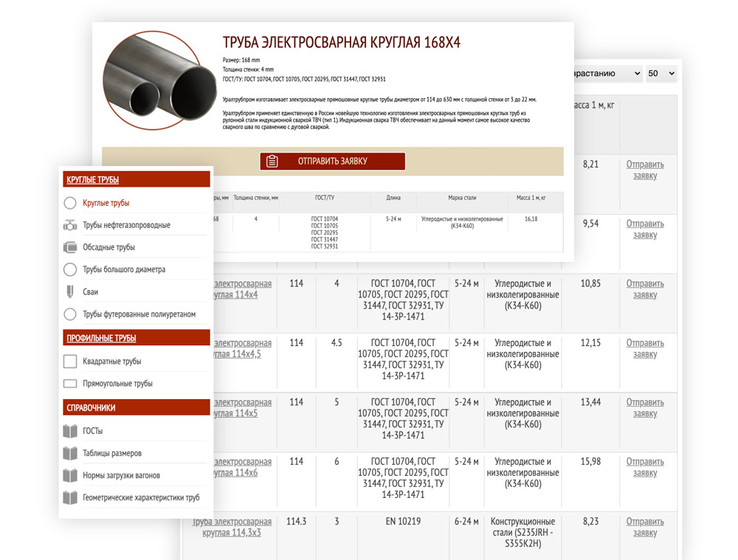Image resolution: width=738 pixels, height=560 pixels.
Task: Click the oil and gas pipes valve icon
Action: click(70, 225)
